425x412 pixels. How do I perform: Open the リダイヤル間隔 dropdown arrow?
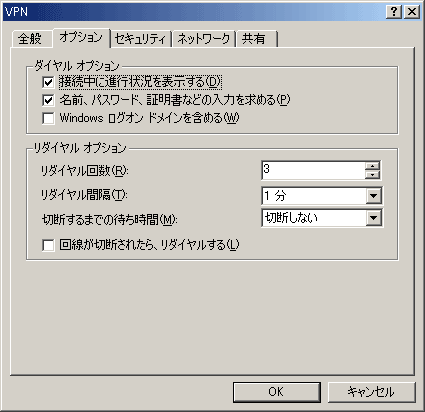(373, 196)
